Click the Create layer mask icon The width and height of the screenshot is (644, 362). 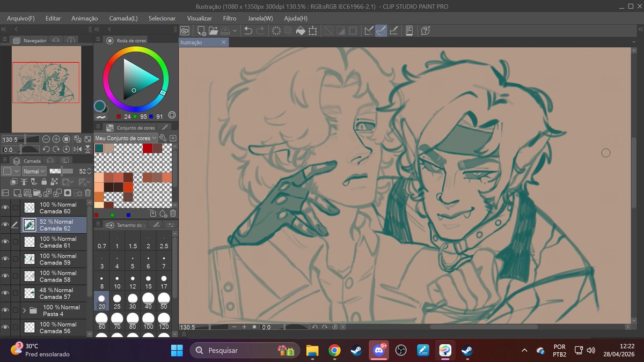[x=68, y=193]
